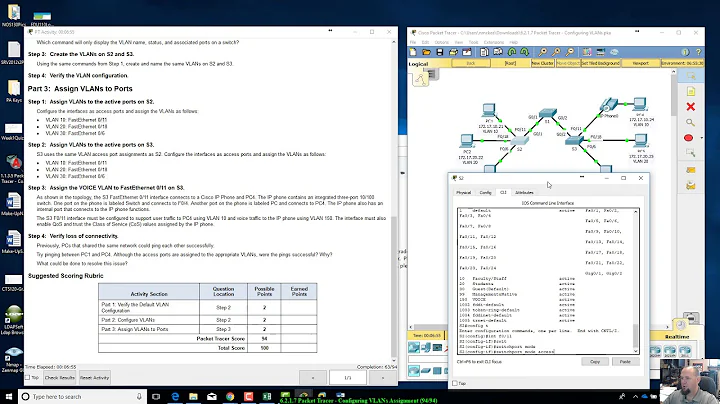
Task: Open Microsoft Edge from the taskbar
Action: tap(175, 396)
